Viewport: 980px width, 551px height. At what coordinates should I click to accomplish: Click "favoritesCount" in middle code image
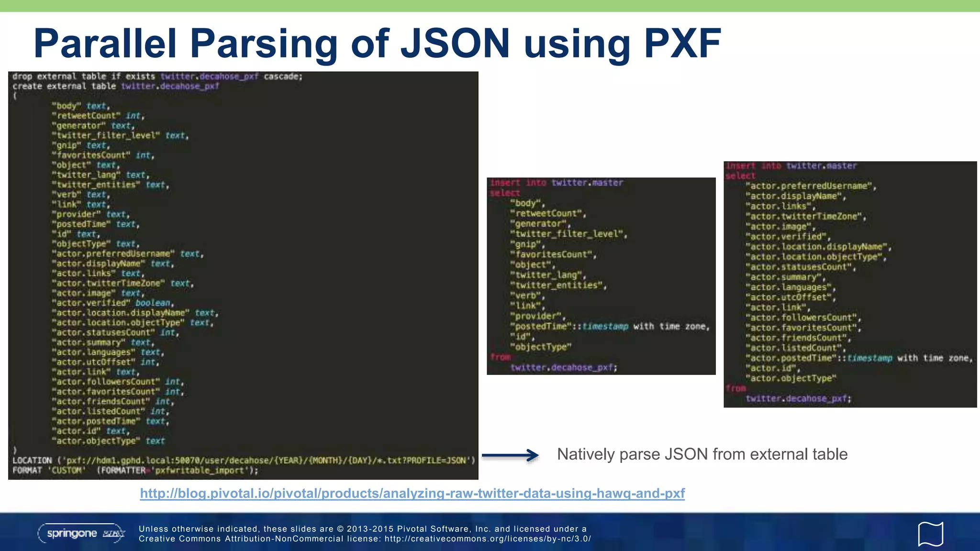[x=554, y=254]
